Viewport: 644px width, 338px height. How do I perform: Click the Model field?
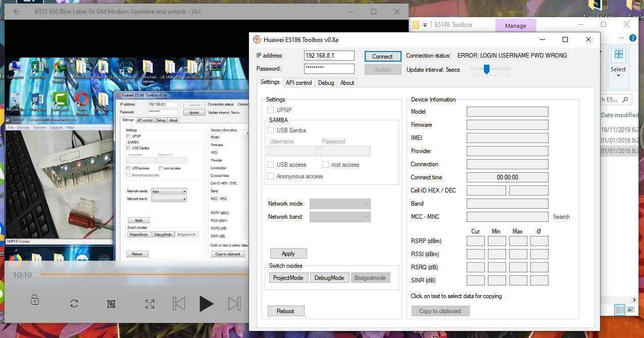click(507, 112)
